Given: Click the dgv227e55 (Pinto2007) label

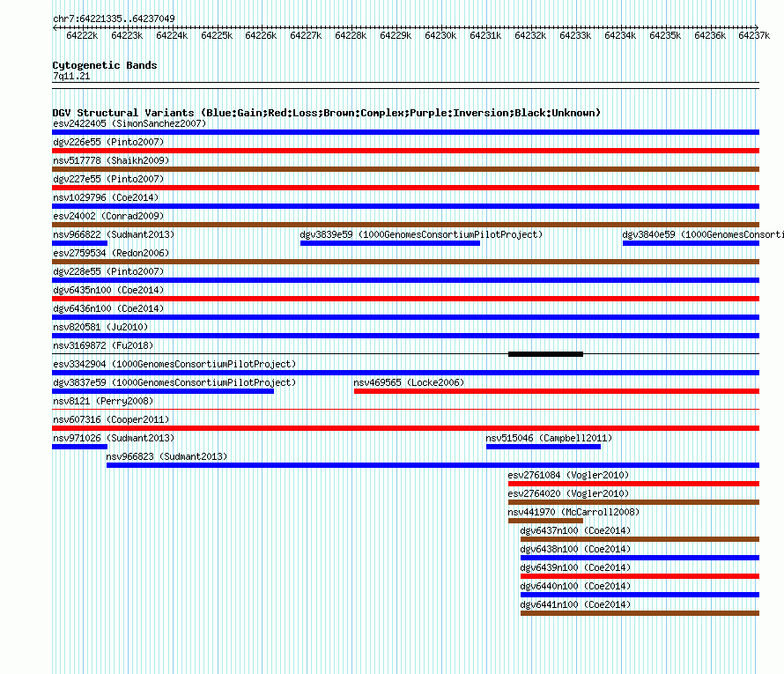Looking at the screenshot, I should (x=108, y=179).
